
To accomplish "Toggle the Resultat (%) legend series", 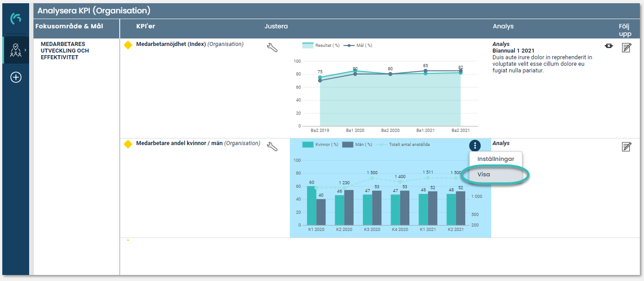I will click(321, 45).
